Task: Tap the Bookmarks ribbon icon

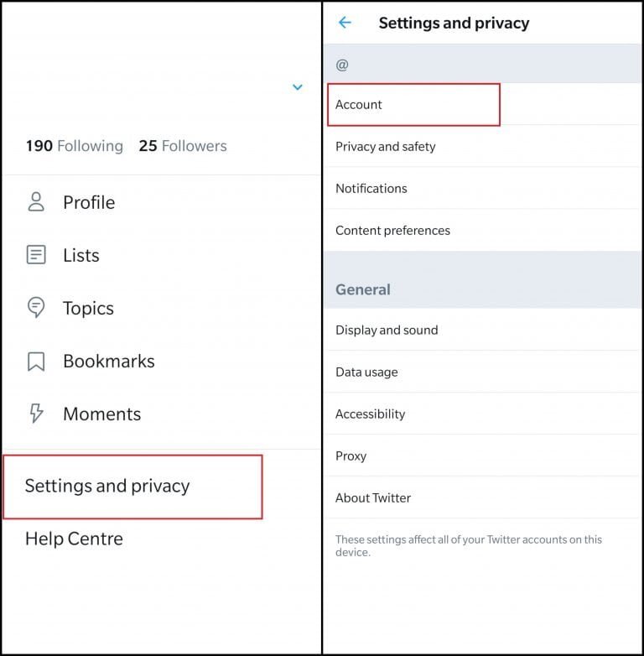Action: 36,362
